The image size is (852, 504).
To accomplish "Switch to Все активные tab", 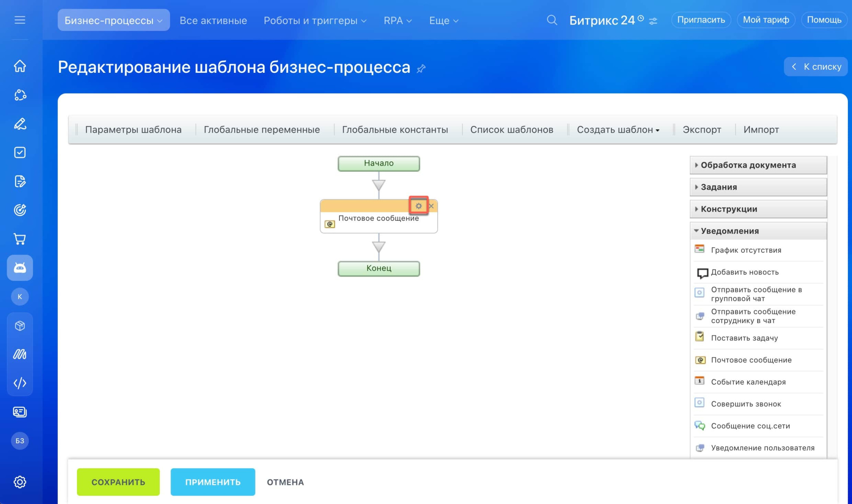I will click(x=213, y=20).
